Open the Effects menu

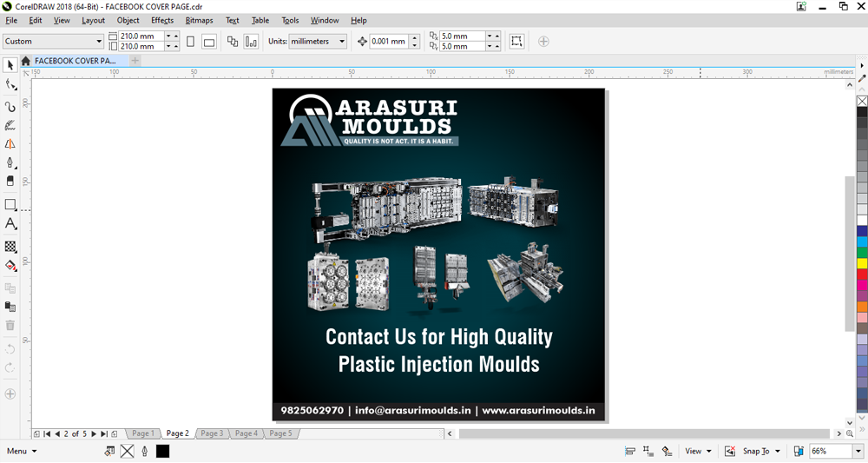click(x=162, y=21)
